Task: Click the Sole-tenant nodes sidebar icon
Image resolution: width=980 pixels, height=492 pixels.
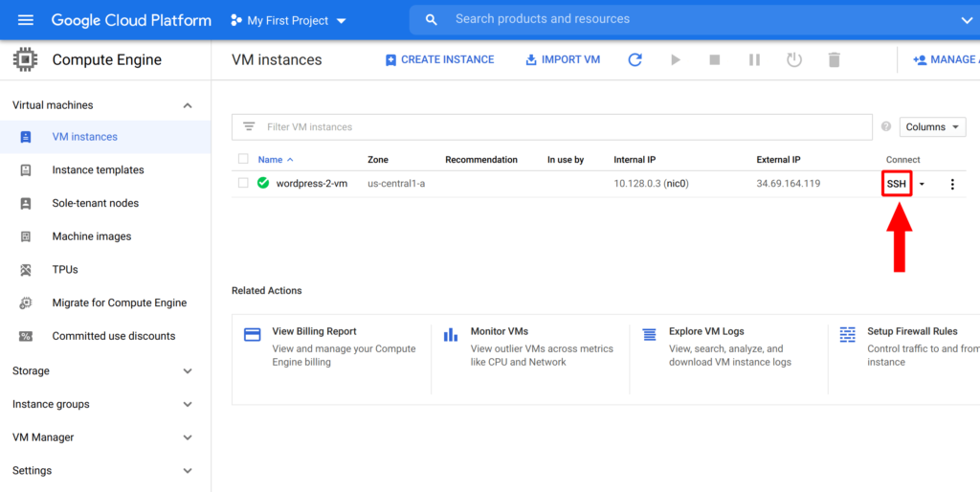Action: click(x=26, y=203)
